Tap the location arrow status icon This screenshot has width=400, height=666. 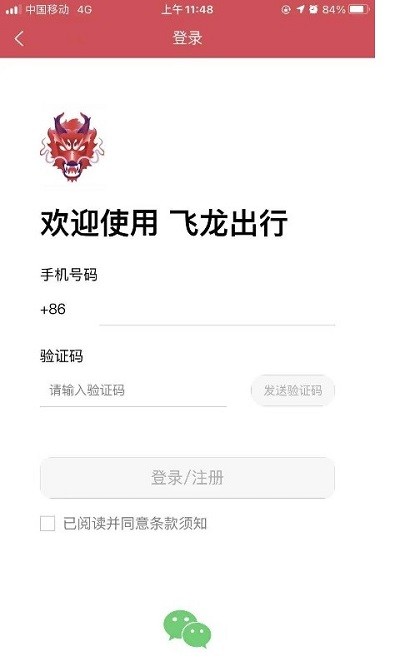301,9
